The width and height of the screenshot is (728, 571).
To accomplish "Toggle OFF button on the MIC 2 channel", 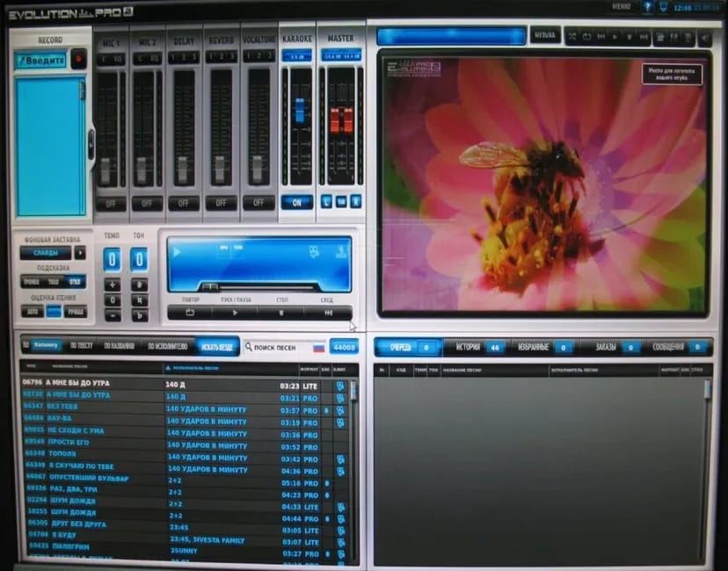I will pos(148,202).
